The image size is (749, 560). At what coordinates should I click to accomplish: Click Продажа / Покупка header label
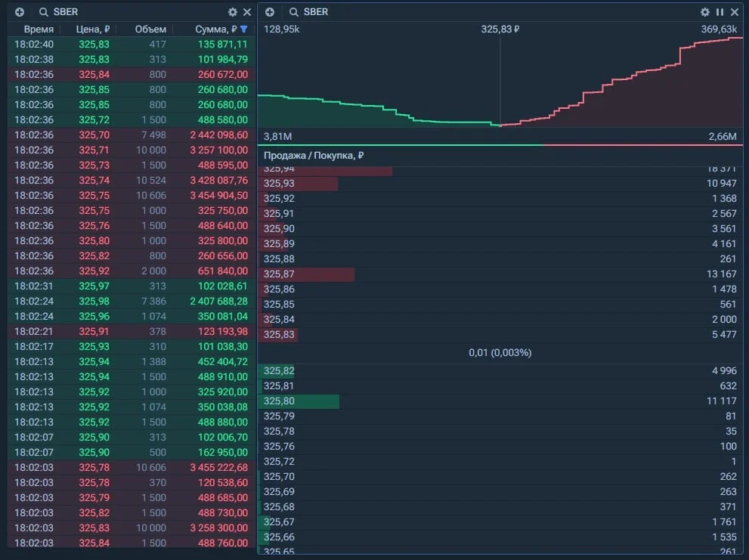point(314,155)
